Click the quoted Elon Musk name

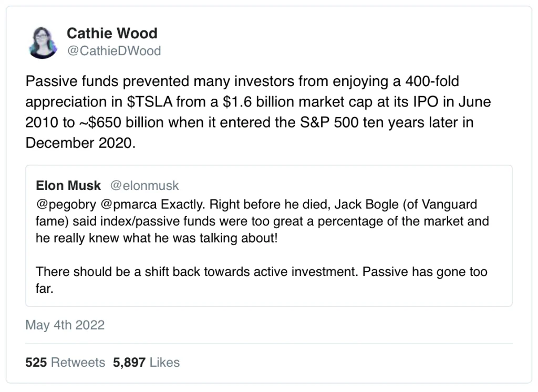(68, 185)
